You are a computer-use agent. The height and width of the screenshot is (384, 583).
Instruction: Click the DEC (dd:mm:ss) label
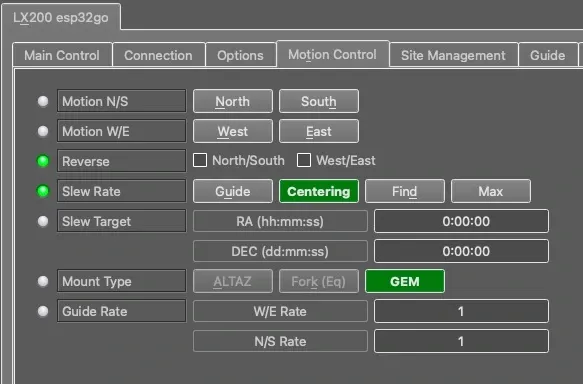(x=280, y=251)
